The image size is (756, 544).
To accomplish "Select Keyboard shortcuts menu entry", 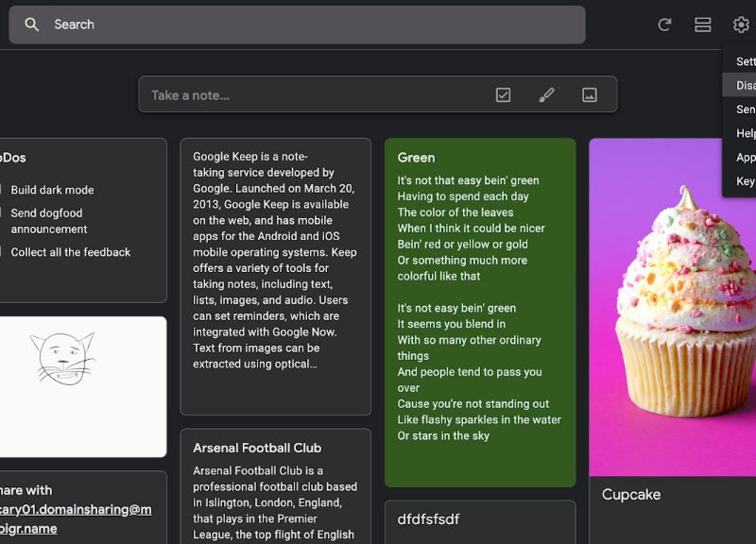I will 745,181.
